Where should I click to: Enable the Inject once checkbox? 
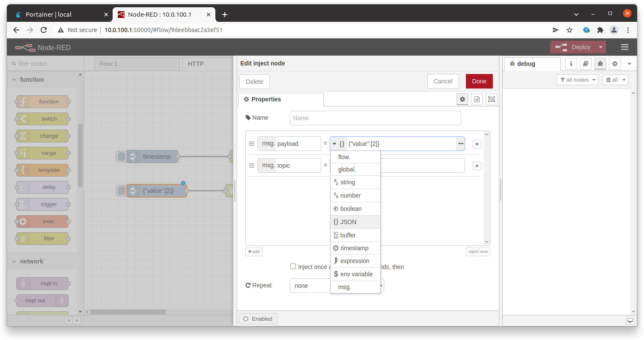(x=293, y=266)
